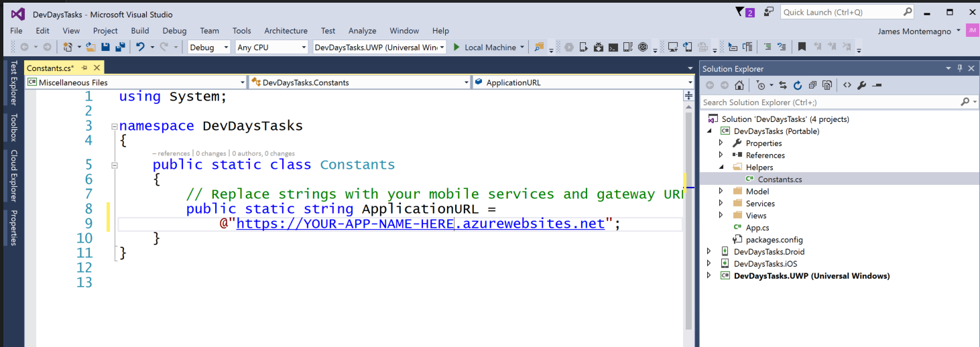The width and height of the screenshot is (980, 347).
Task: Click the Home icon in Solution Explorer
Action: (739, 85)
